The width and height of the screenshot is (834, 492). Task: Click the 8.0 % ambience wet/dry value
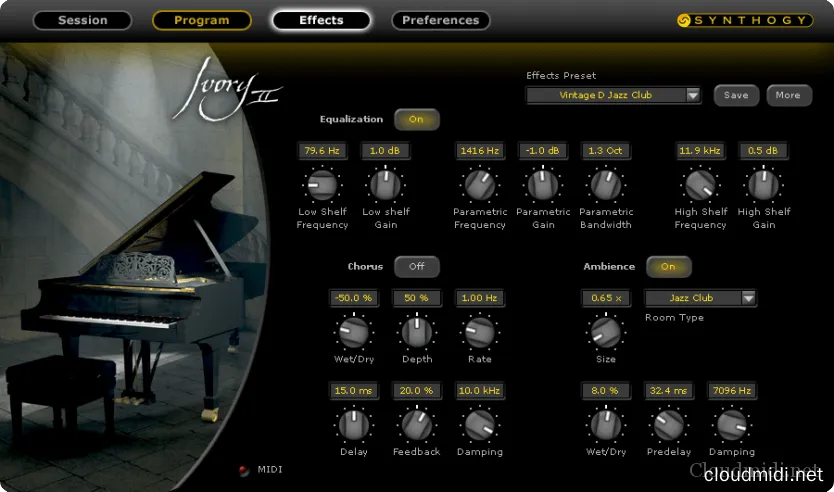[x=606, y=390]
